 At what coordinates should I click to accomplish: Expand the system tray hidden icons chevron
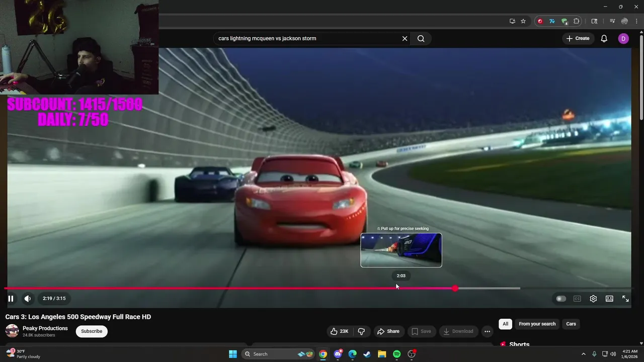coord(584,354)
